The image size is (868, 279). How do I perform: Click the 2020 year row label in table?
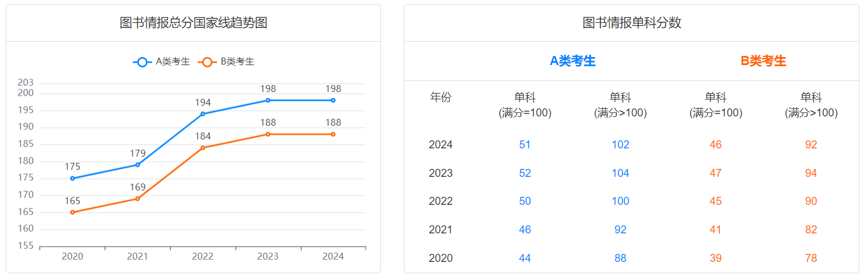tap(440, 258)
